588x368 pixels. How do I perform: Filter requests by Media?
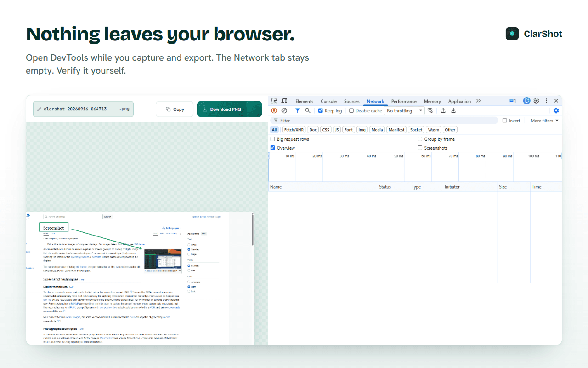pyautogui.click(x=377, y=130)
